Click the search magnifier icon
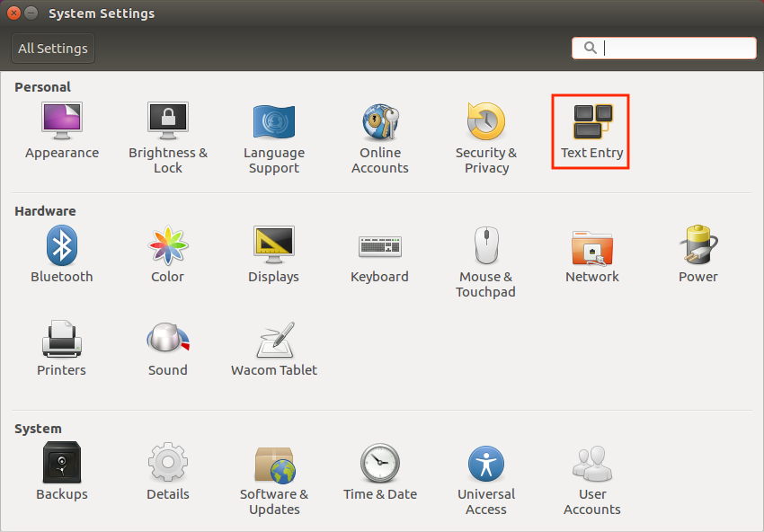The height and width of the screenshot is (532, 764). 590,48
